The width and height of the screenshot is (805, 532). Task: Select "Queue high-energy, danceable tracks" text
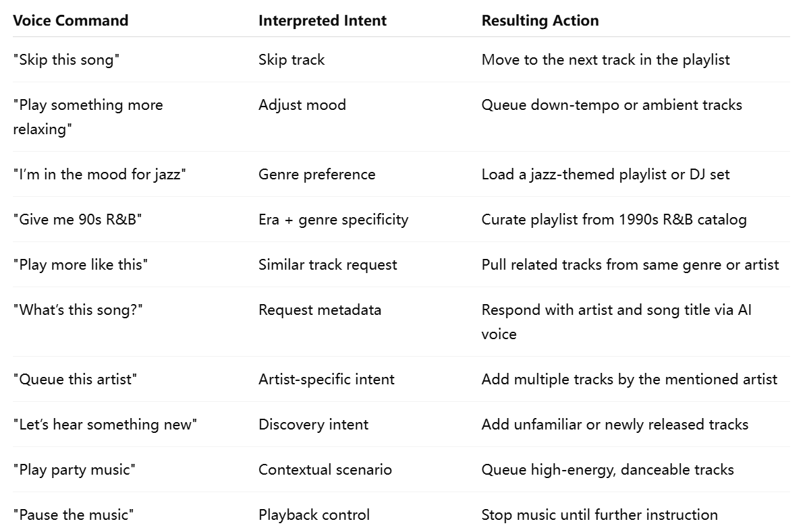607,470
